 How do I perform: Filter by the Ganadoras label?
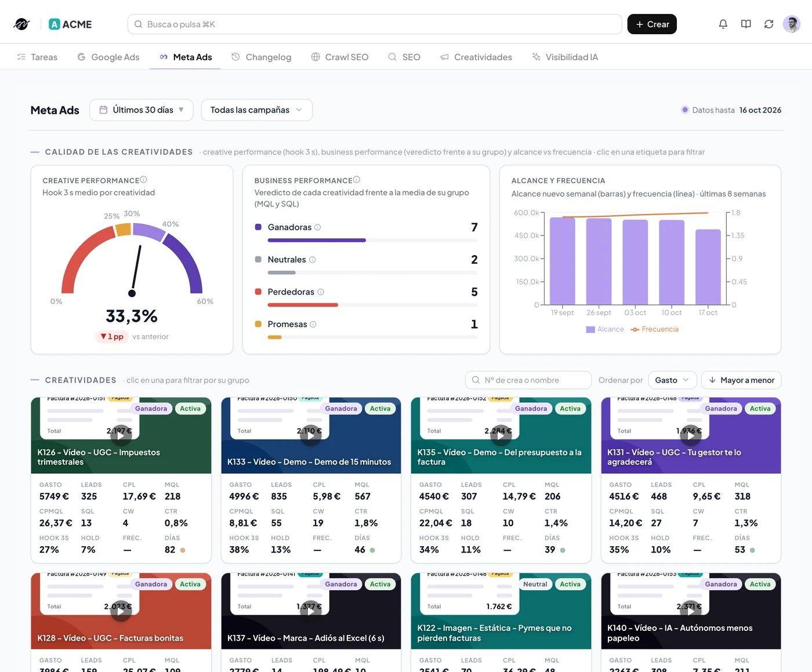[289, 227]
